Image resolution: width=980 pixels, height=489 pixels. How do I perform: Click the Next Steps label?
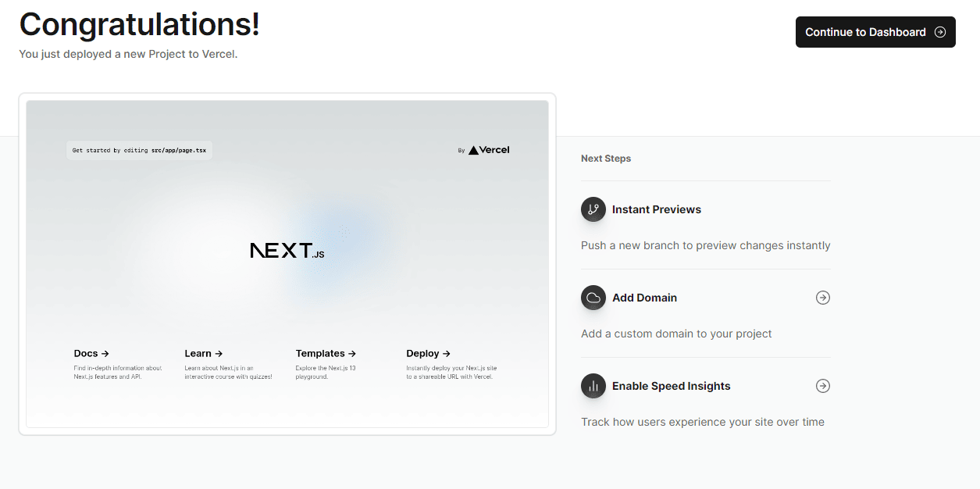(x=606, y=159)
